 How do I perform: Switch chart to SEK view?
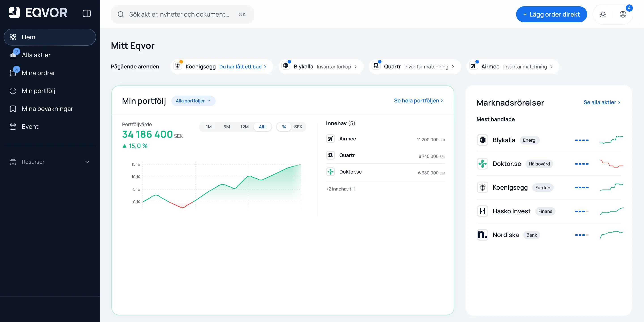click(298, 127)
